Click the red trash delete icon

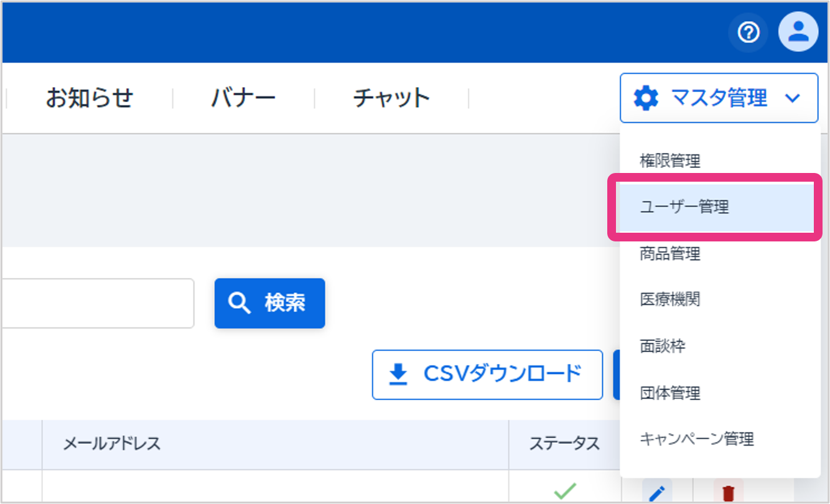point(728,493)
